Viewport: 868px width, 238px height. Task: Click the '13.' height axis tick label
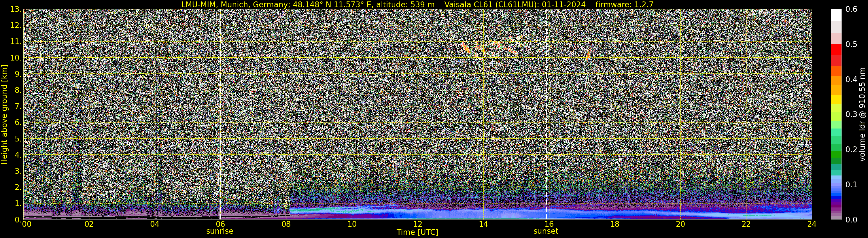[16, 10]
